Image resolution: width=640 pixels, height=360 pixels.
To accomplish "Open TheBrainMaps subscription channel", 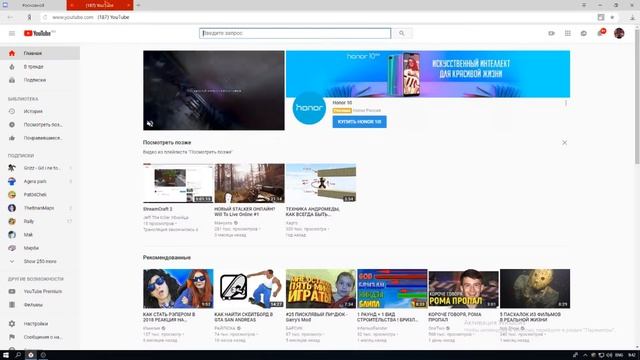I will point(40,208).
